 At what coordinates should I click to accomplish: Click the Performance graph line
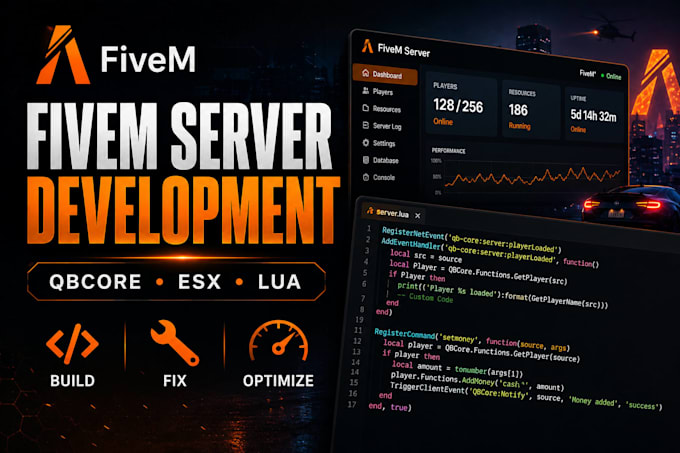tap(532, 176)
